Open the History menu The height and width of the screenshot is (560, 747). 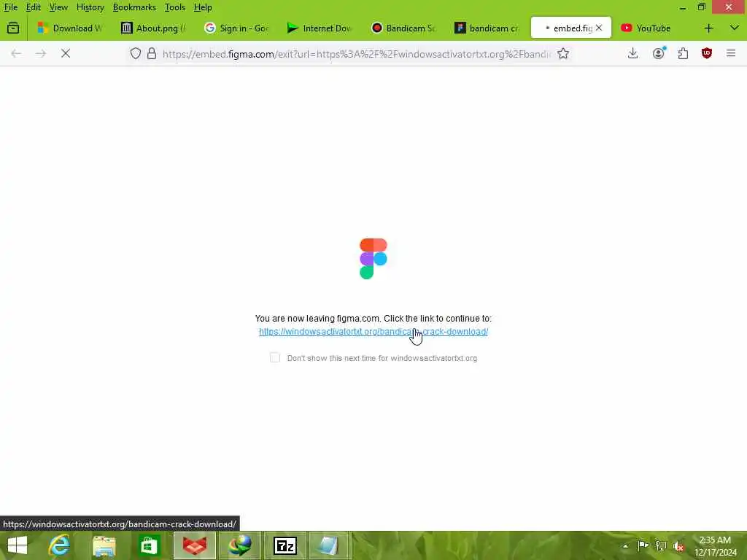tap(90, 7)
